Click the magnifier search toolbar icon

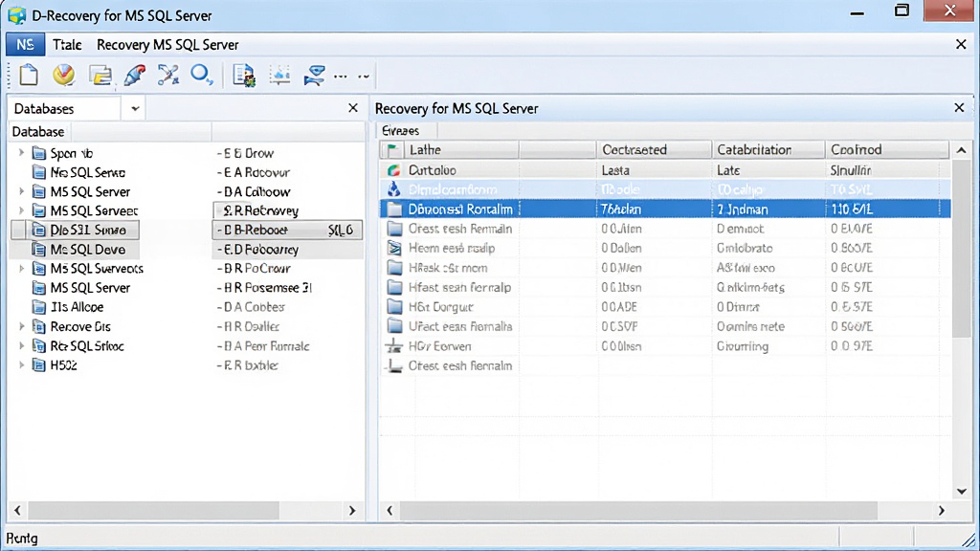(202, 75)
